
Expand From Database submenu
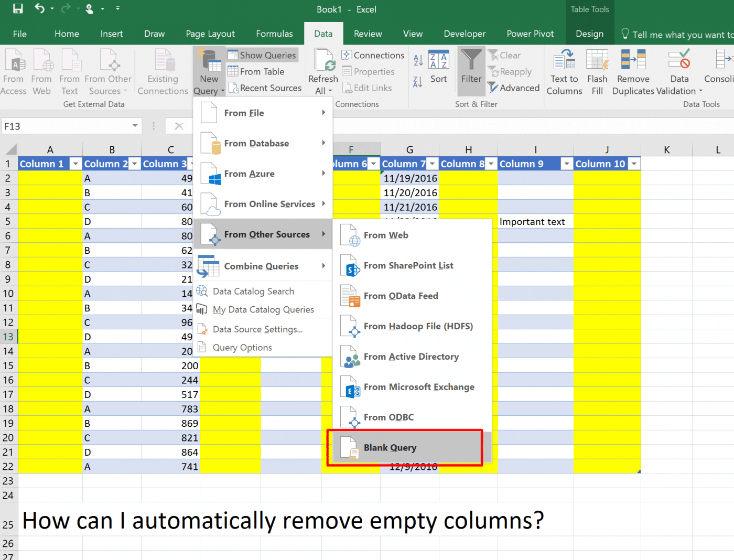pos(263,143)
